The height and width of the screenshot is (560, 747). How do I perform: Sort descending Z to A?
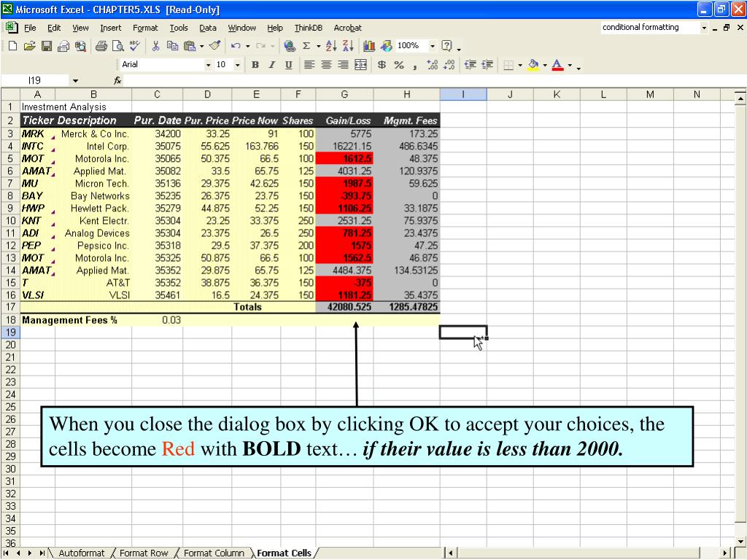pos(348,46)
